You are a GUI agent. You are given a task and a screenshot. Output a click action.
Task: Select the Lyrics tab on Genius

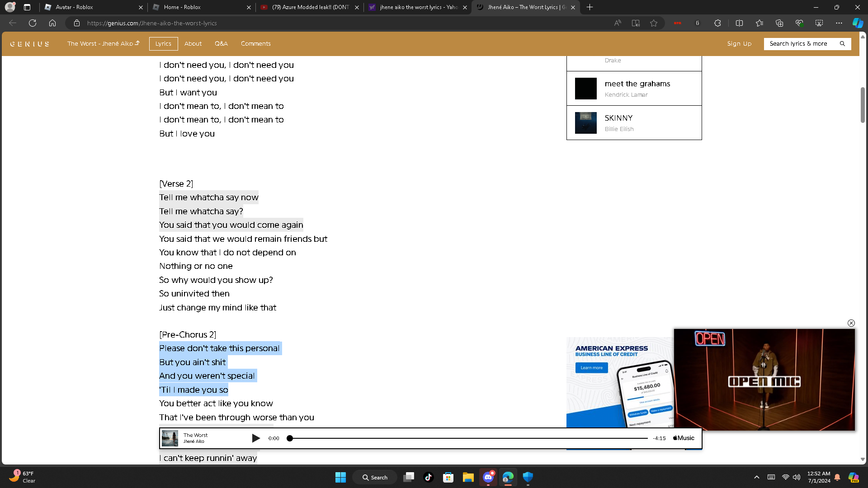click(163, 44)
